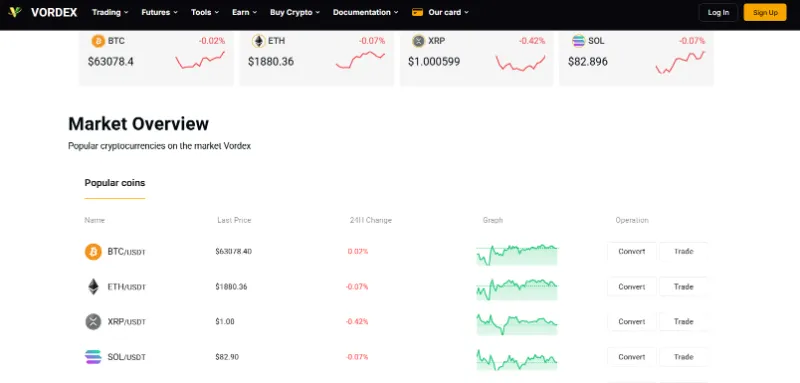Click the Log In button
Viewport: 800px width, 383px height.
tap(718, 12)
